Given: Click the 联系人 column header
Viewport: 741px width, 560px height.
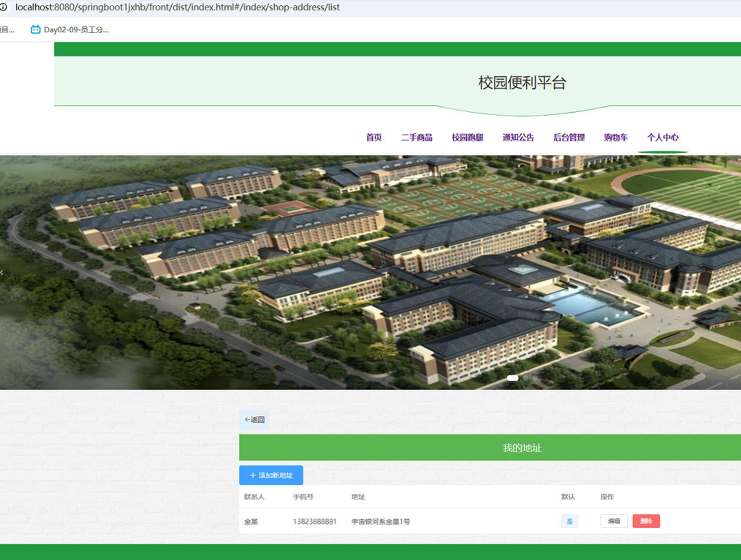Looking at the screenshot, I should [254, 497].
